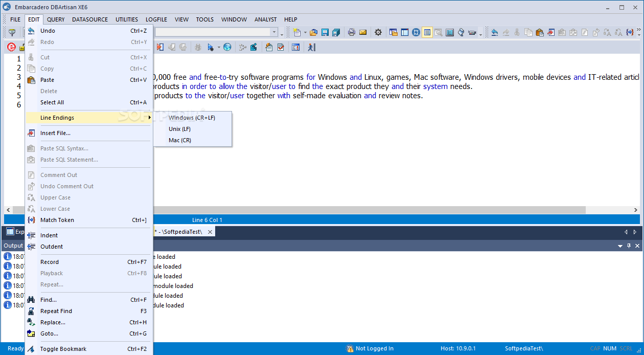Click the info icon on first output row

[x=8, y=257]
